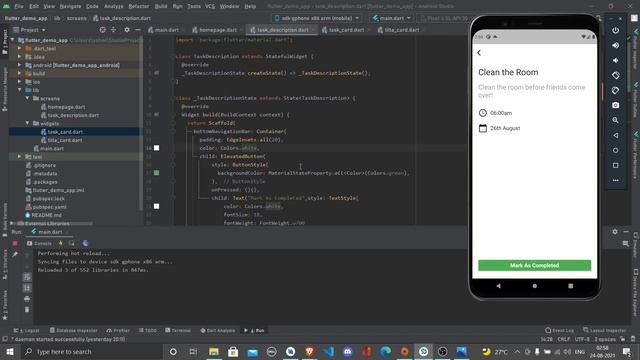640x360 pixels.
Task: Open the Navigate menu
Action: pos(70,6)
